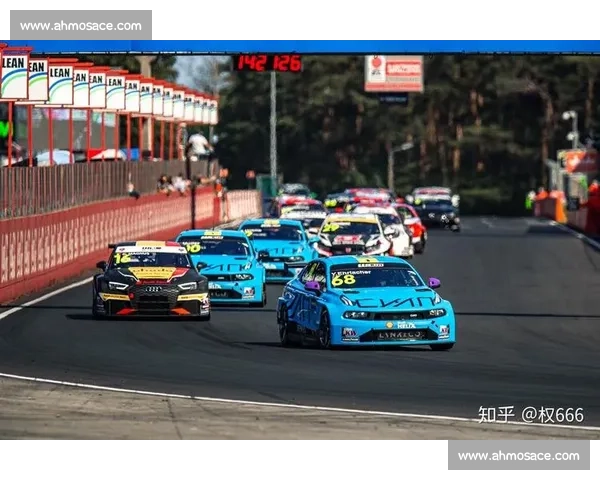Screen dimensions: 600x480
Task: Click the yellow 68 number on windshield
Action: [343, 280]
